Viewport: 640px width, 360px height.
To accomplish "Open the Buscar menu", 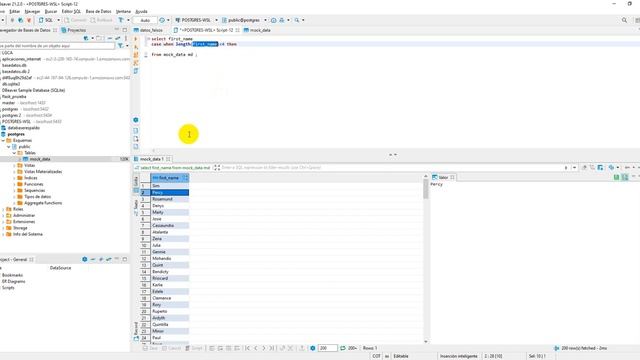I will point(51,11).
